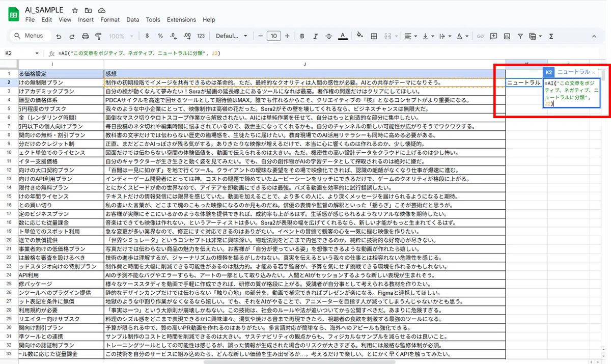Image resolution: width=611 pixels, height=364 pixels.
Task: Create a filter
Action: [520, 36]
